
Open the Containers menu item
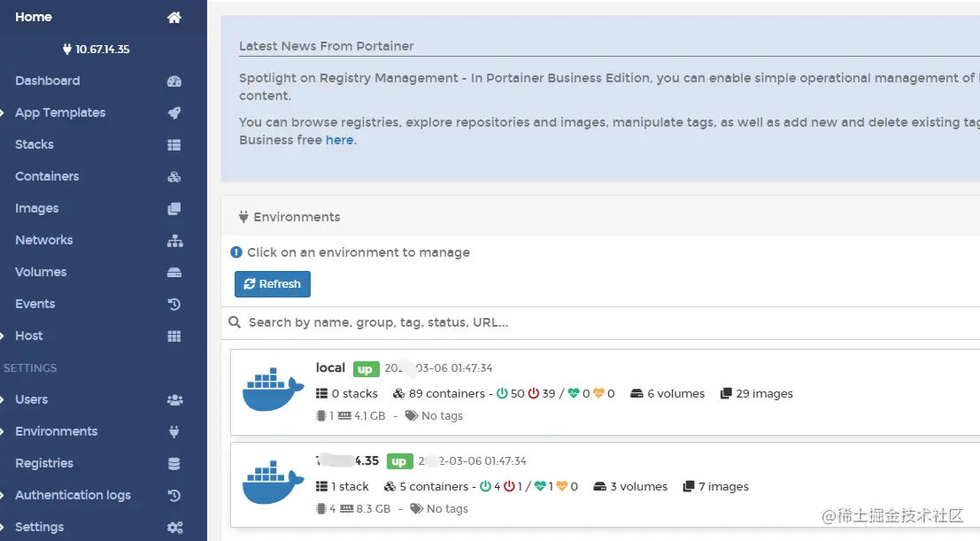point(47,176)
